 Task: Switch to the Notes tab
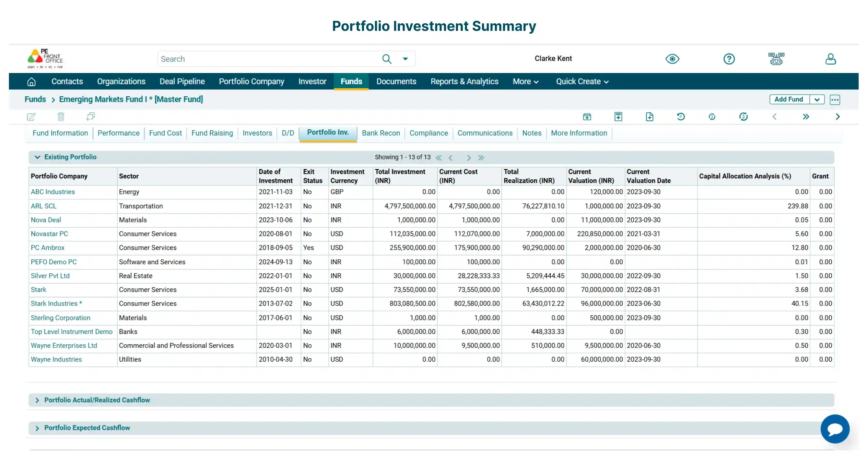click(x=532, y=133)
